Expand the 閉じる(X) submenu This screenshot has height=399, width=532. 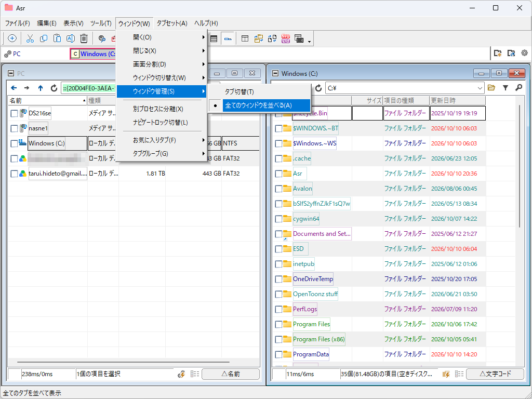162,51
